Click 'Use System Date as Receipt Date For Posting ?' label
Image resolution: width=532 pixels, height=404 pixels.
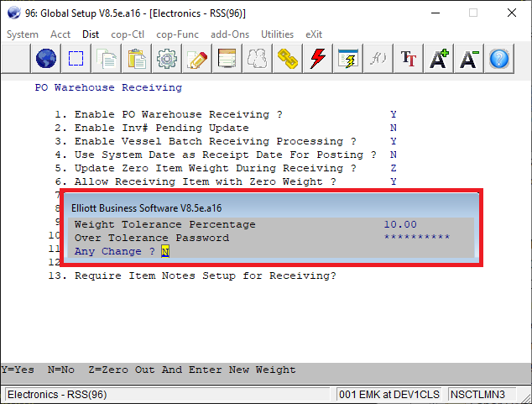pyautogui.click(x=225, y=155)
